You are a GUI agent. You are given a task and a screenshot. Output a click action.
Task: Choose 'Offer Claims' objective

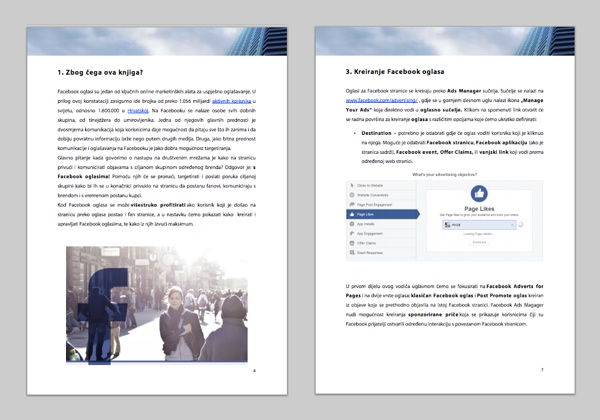coord(381,243)
